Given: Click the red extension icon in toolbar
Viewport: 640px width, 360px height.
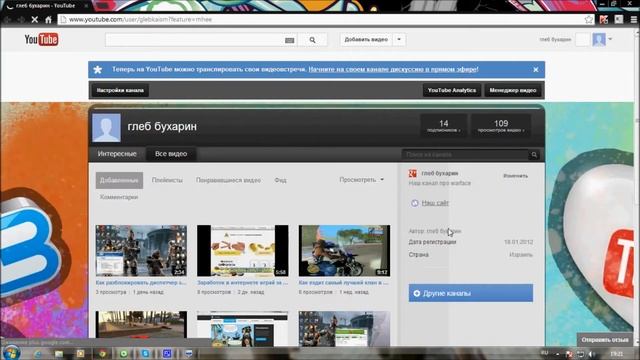Looking at the screenshot, I should 604,19.
